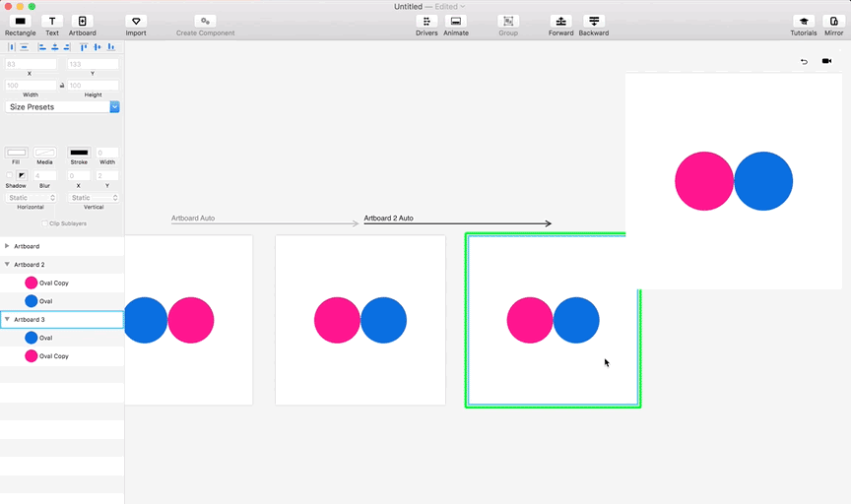
Task: Click the Height size field
Action: (93, 86)
